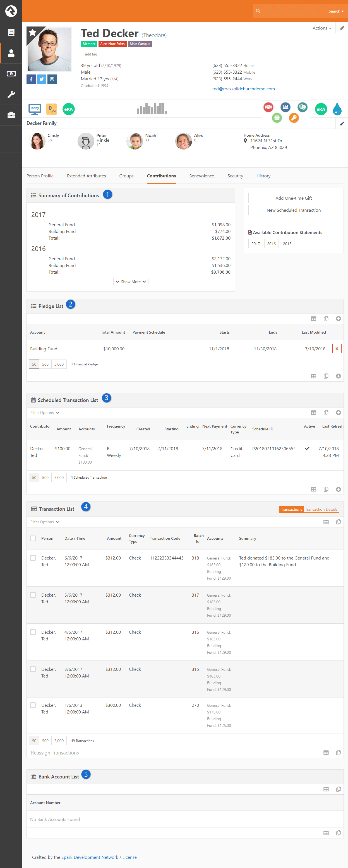Toggle the select-all transactions checkbox

point(33,538)
